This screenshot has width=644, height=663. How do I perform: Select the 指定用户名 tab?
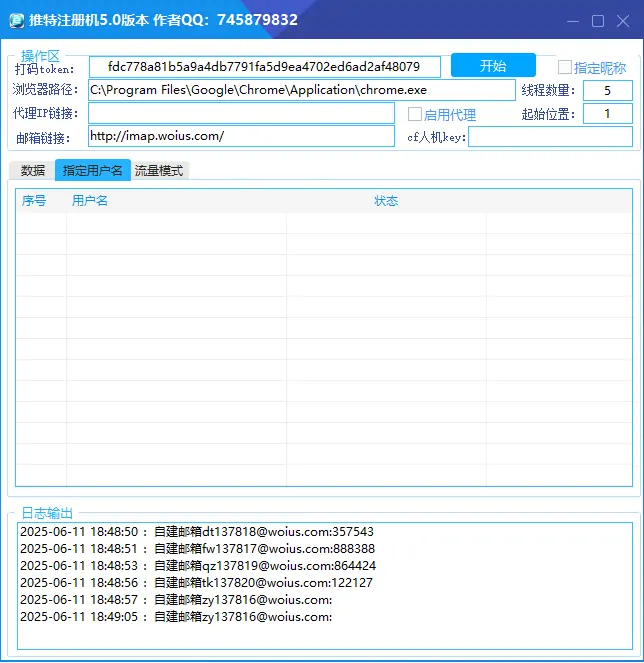[x=93, y=170]
